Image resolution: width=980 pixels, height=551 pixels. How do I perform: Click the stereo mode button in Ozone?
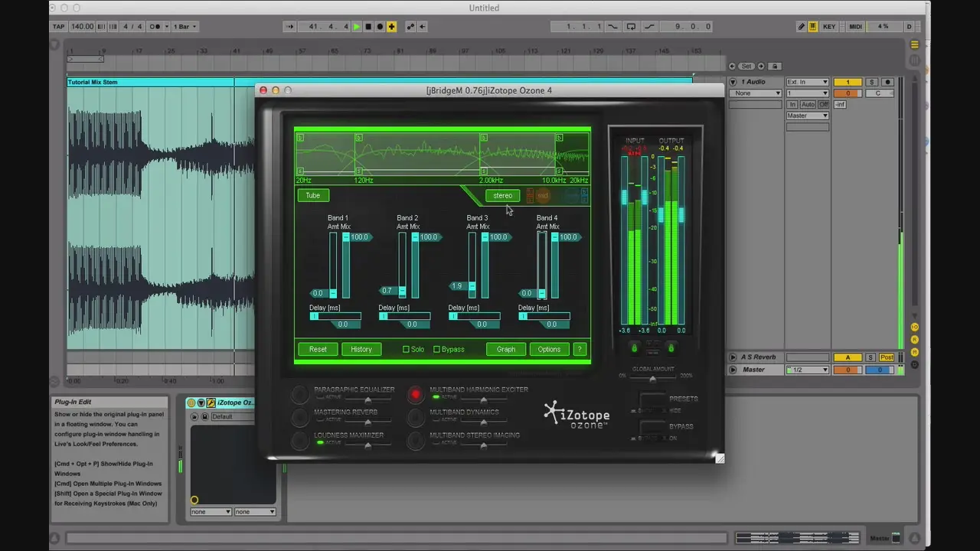pyautogui.click(x=502, y=196)
